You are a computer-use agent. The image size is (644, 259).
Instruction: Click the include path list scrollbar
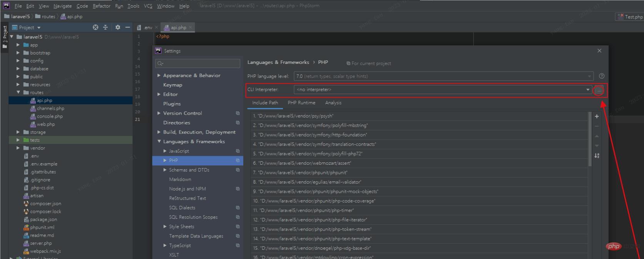coord(590,139)
